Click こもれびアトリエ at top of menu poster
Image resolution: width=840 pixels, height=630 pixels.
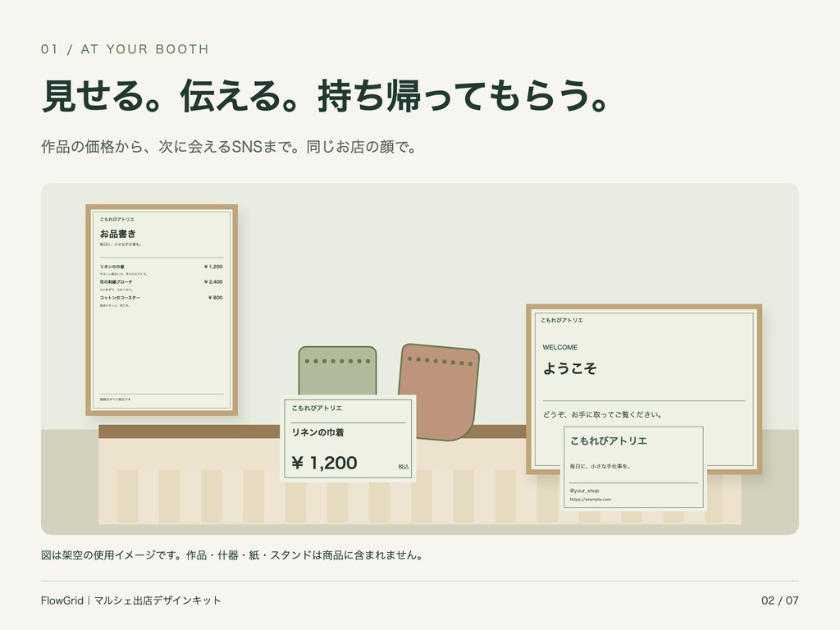click(116, 219)
